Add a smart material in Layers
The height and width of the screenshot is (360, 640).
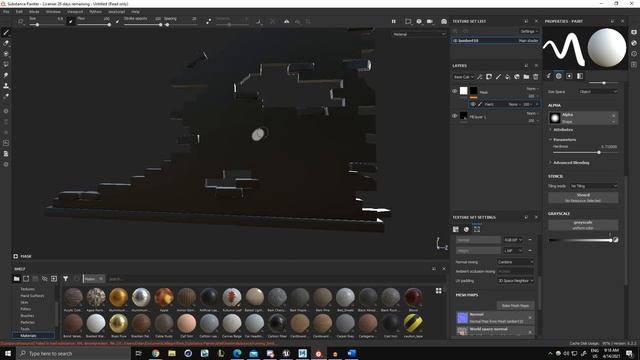coord(517,77)
